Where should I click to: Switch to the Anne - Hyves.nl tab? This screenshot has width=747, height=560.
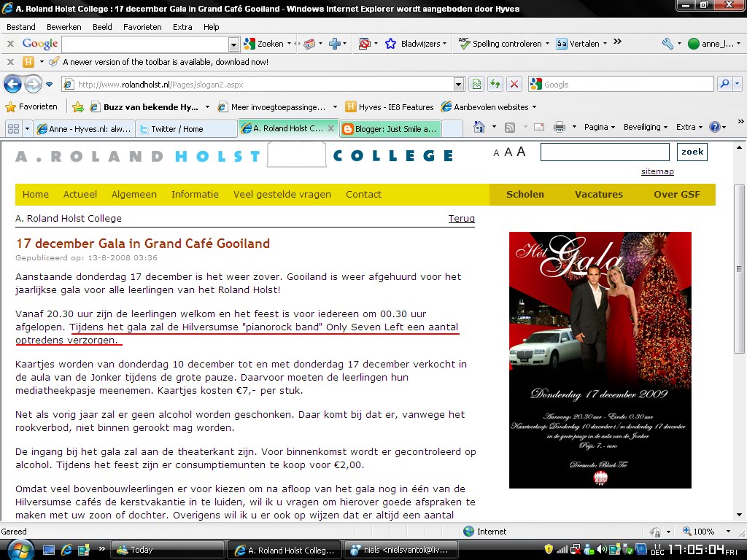pos(85,129)
